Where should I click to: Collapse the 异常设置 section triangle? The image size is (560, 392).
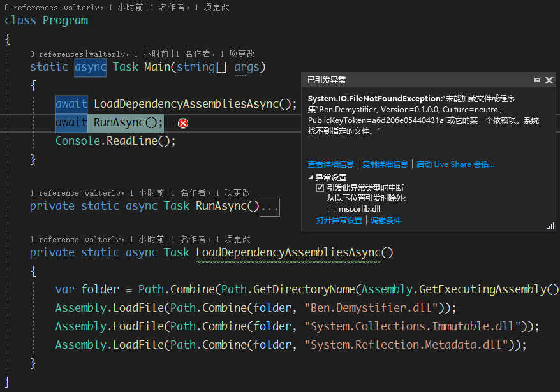(x=311, y=178)
